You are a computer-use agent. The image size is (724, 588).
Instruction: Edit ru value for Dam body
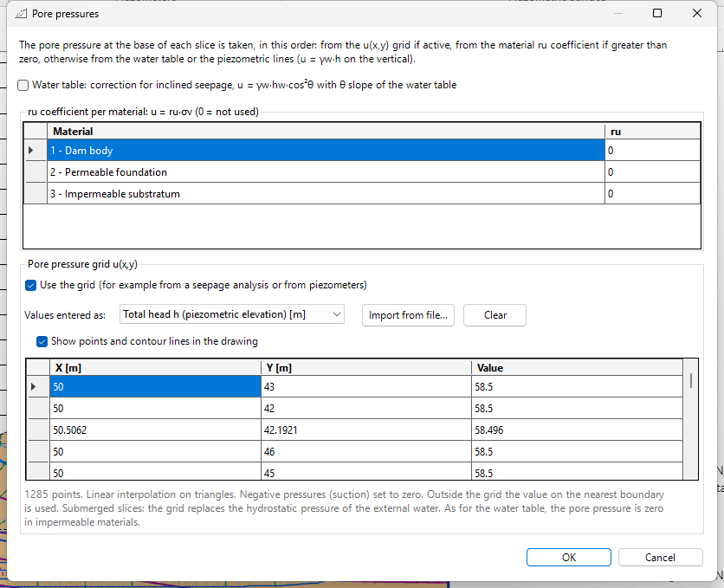[x=652, y=150]
